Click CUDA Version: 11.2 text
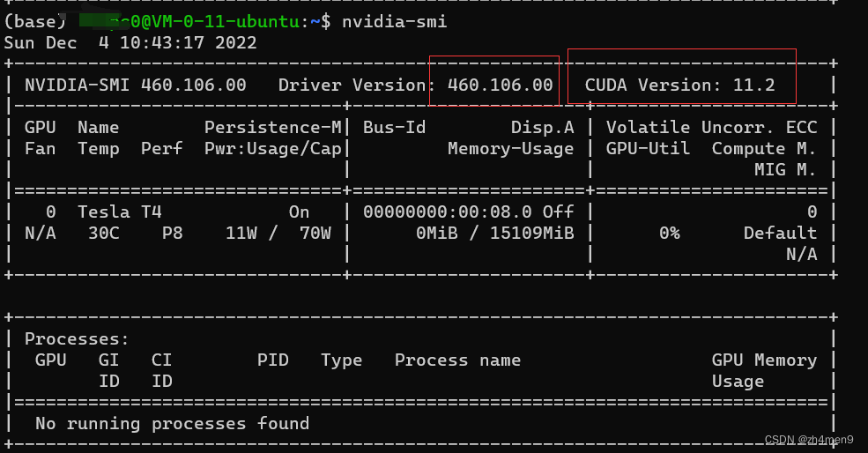This screenshot has height=453, width=868. (x=679, y=85)
